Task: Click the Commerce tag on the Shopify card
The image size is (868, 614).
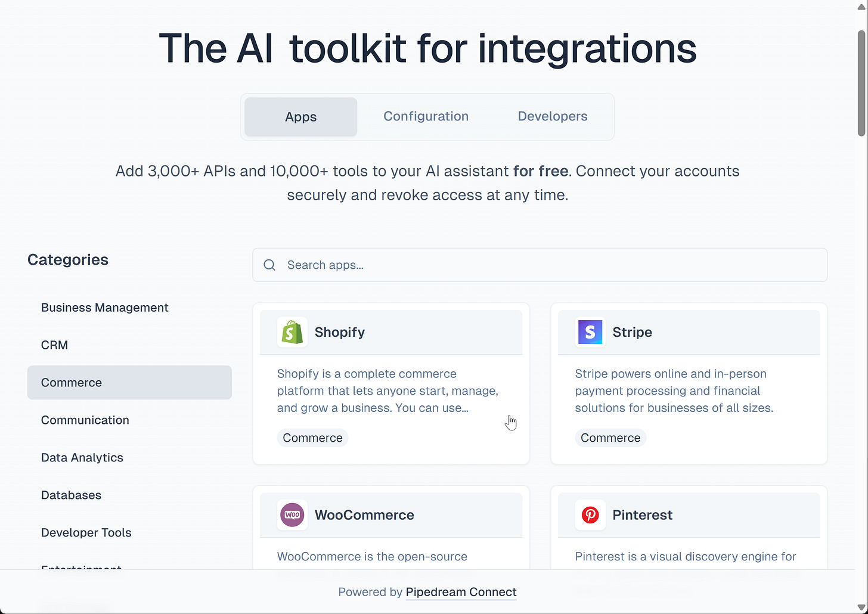Action: (x=312, y=438)
